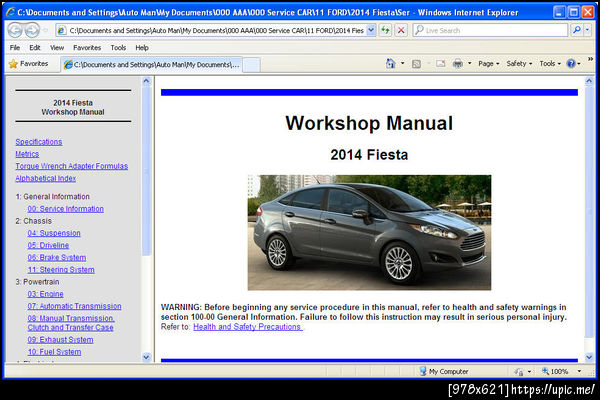
Task: Open the Torque Wrench Adapter Formulas link
Action: click(x=72, y=166)
